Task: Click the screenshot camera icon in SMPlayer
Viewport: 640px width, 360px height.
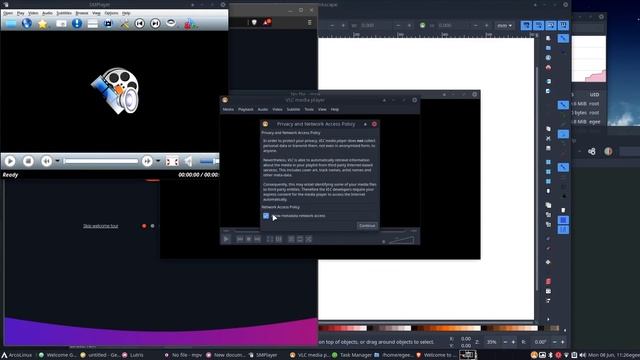Action: pyautogui.click(x=108, y=24)
